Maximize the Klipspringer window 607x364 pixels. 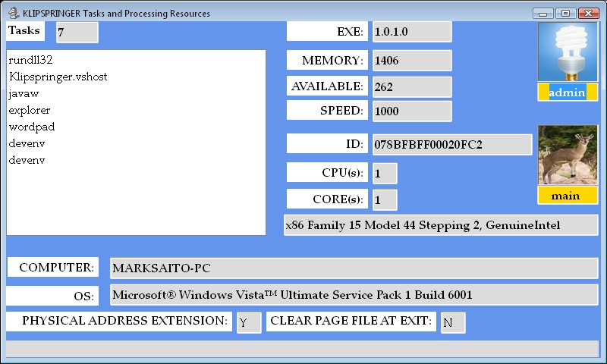click(565, 13)
